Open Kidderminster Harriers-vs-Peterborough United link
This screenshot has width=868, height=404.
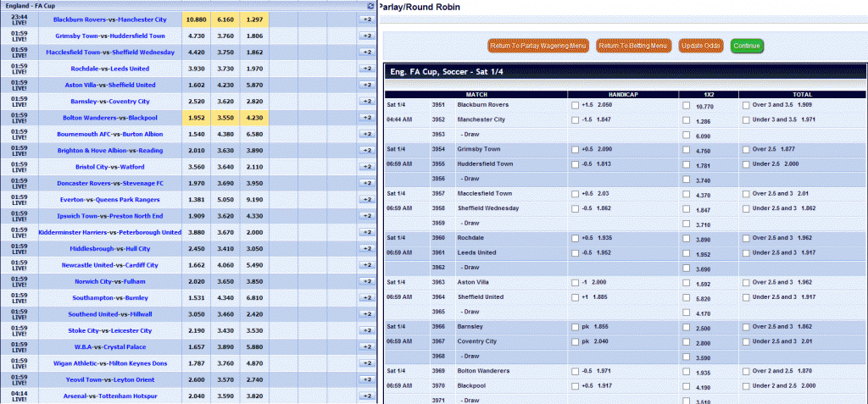[109, 232]
